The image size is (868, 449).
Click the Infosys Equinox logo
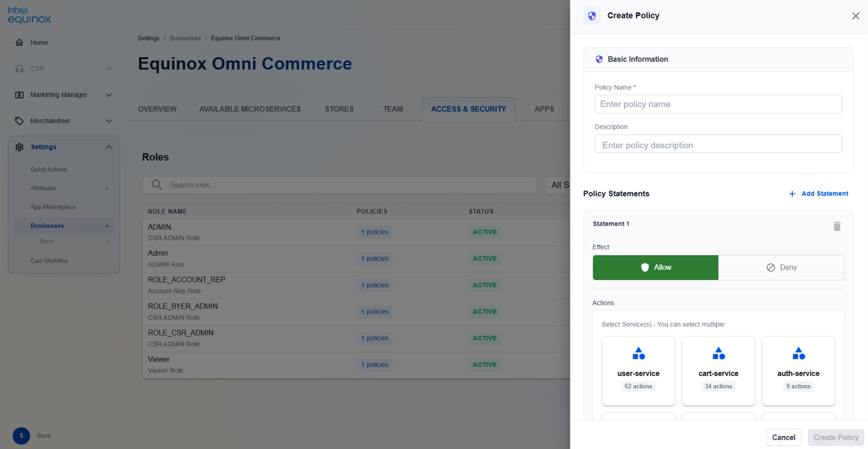point(29,16)
